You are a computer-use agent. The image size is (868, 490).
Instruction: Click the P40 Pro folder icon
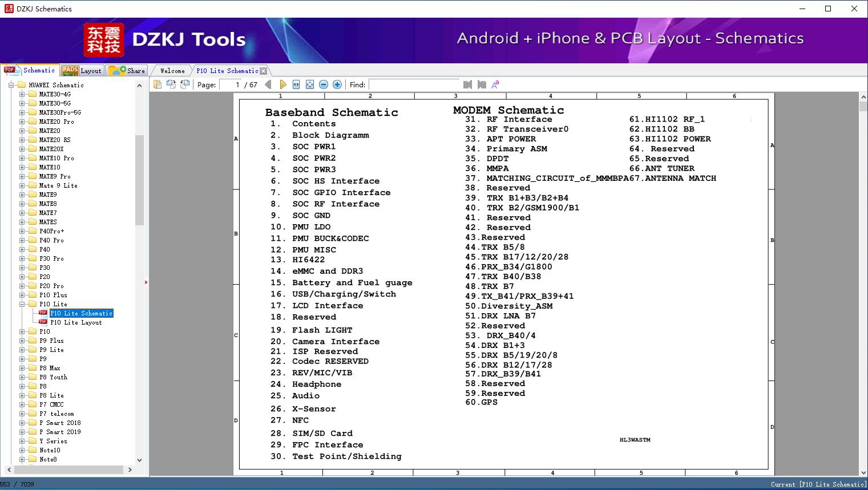click(x=33, y=240)
